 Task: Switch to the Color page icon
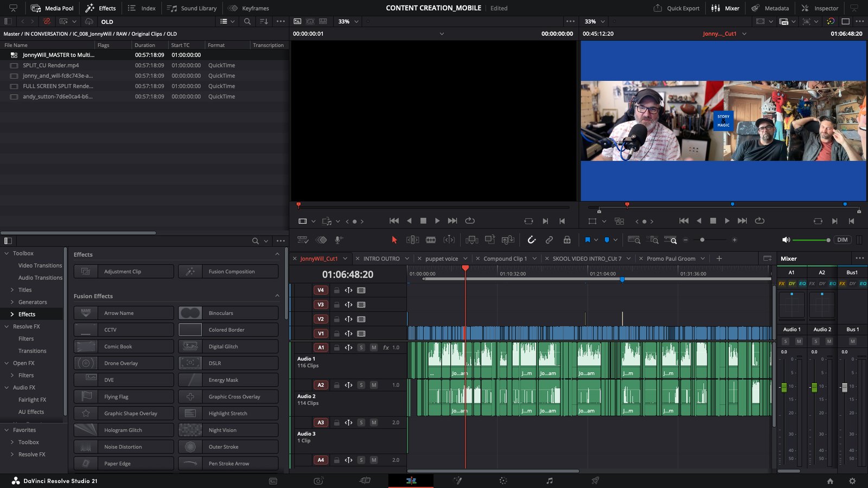click(503, 480)
